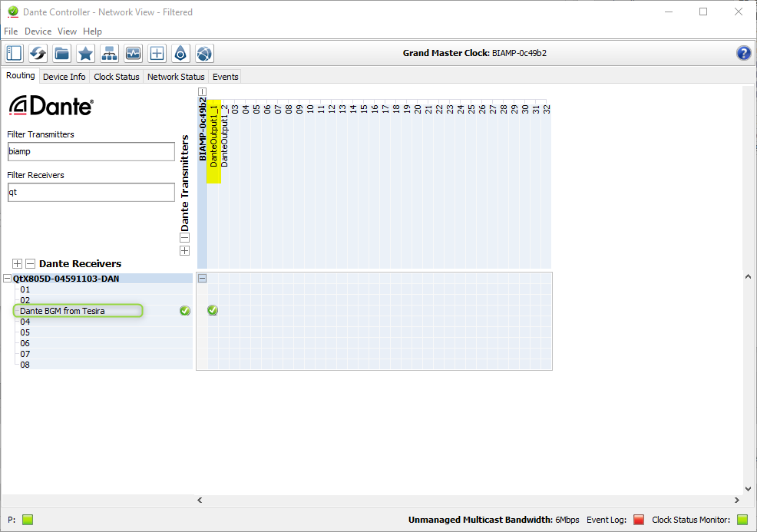Expand all Dante Transmitters with plus
The width and height of the screenshot is (757, 532).
point(184,250)
